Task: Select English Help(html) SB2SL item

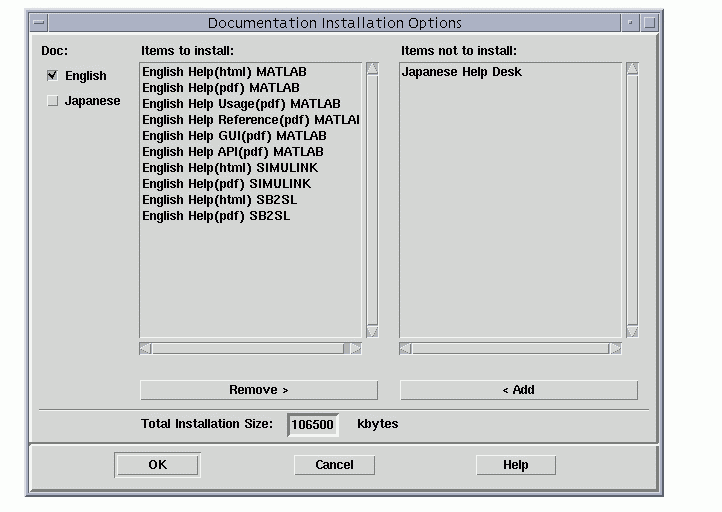Action: point(250,200)
